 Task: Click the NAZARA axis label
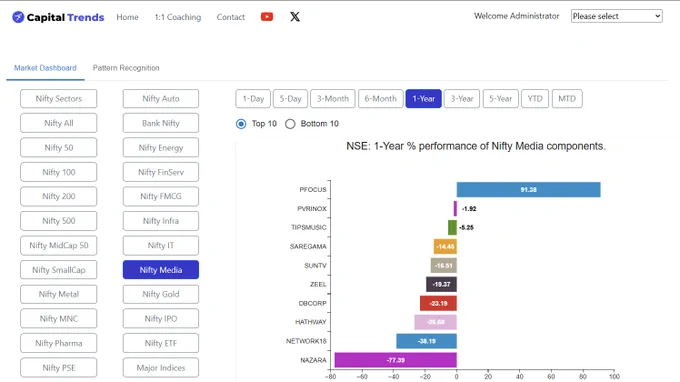[313, 360]
